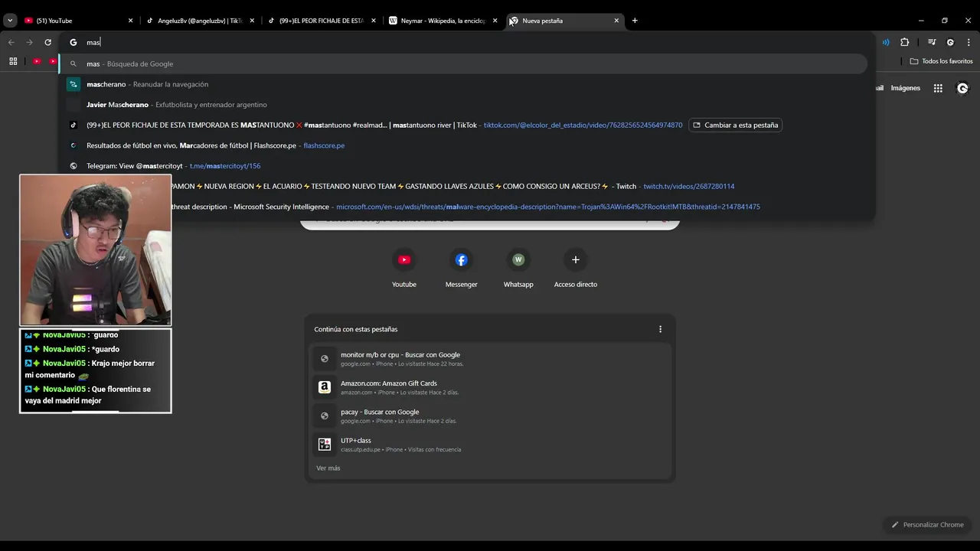
Task: Reload the current page
Action: click(47, 42)
